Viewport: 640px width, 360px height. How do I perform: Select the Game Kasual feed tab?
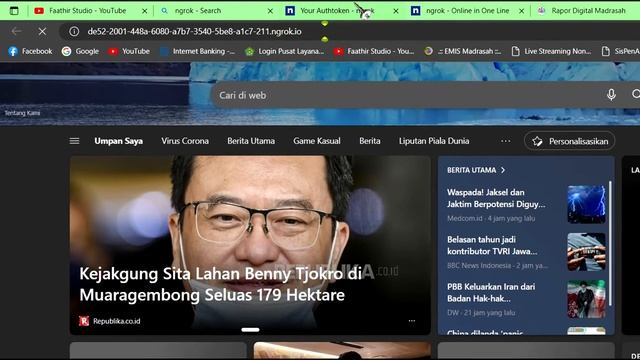pos(317,141)
